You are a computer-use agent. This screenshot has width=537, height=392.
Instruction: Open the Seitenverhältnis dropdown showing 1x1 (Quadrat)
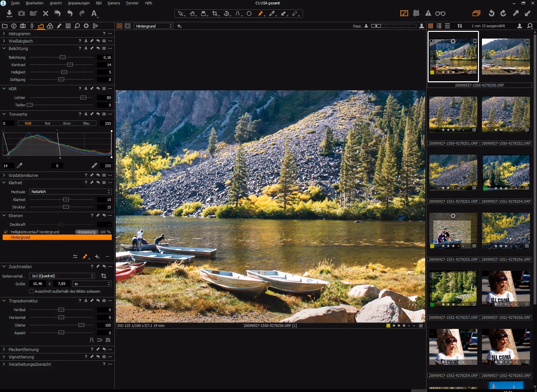[x=62, y=276]
